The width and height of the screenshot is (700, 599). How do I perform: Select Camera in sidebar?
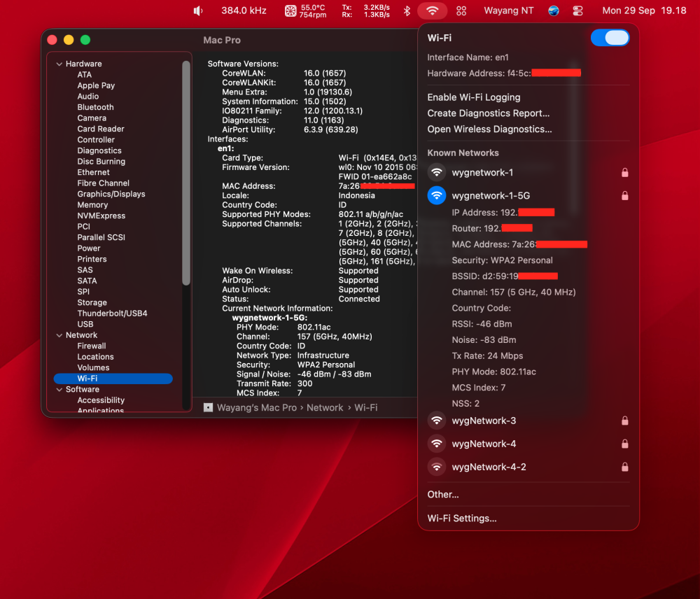pos(92,118)
